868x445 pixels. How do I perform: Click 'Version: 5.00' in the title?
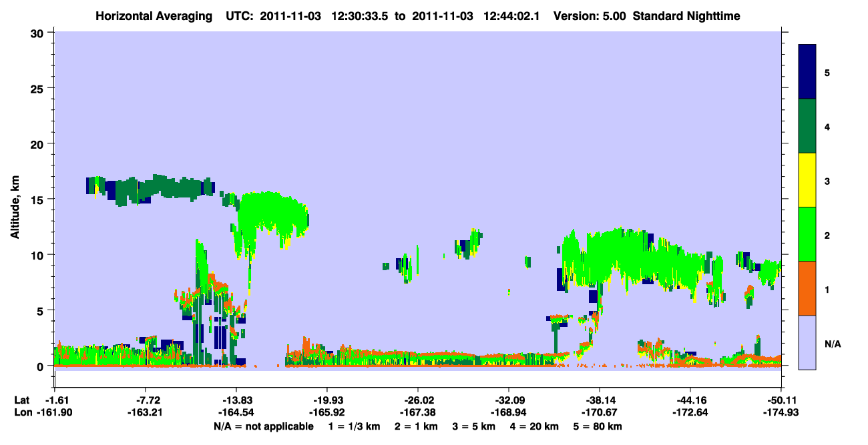coord(588,15)
